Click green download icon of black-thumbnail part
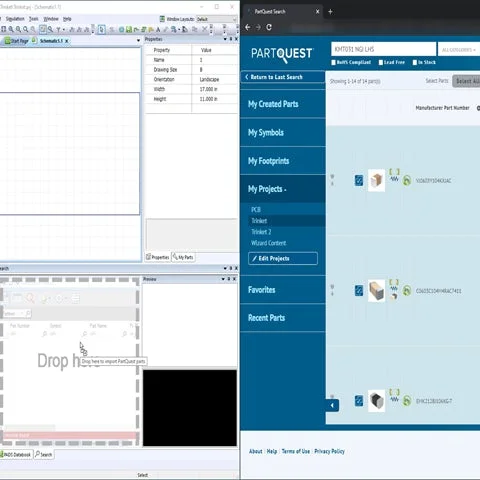The width and height of the screenshot is (480, 480). tap(407, 400)
